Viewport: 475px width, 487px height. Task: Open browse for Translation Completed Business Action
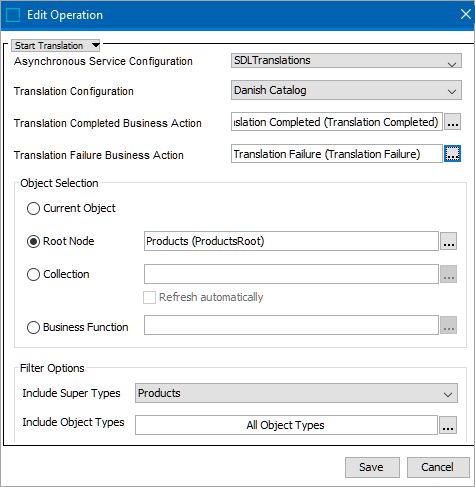[x=452, y=122]
